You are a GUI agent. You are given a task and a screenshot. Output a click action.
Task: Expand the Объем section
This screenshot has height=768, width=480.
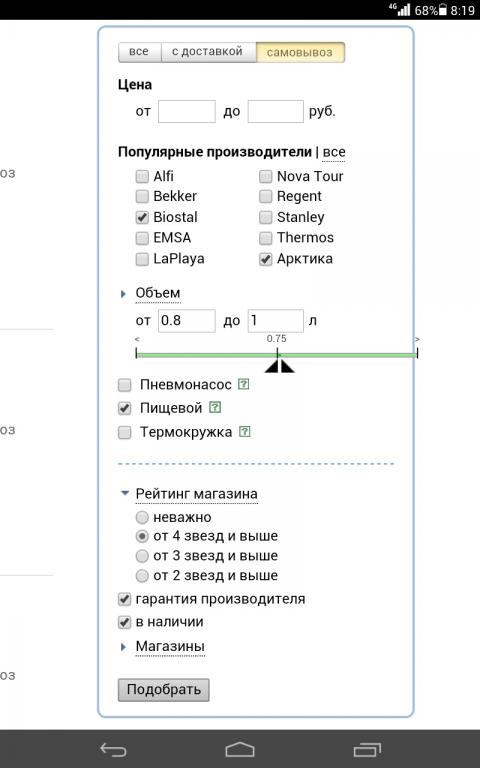click(158, 293)
